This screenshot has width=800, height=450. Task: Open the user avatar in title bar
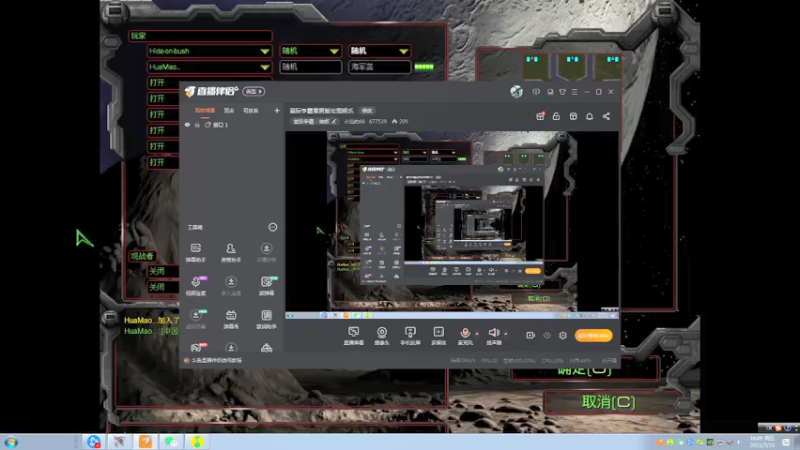516,91
